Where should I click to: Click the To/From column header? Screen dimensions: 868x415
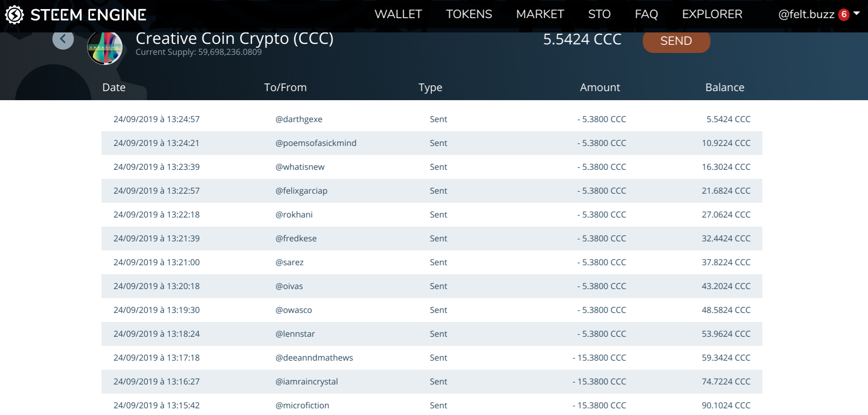286,87
